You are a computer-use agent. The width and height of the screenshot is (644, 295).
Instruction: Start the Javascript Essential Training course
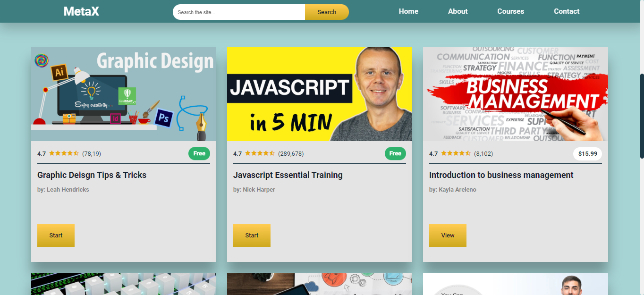(x=252, y=235)
